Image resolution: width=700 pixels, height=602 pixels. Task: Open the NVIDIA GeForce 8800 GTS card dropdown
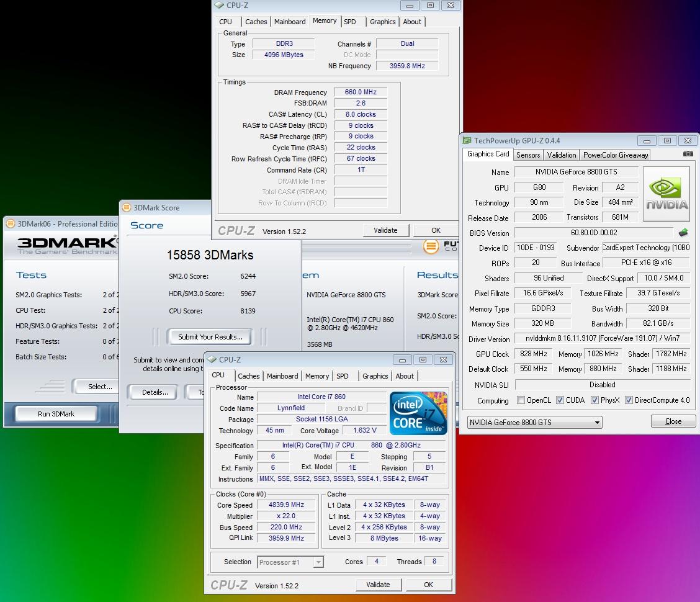pyautogui.click(x=534, y=423)
